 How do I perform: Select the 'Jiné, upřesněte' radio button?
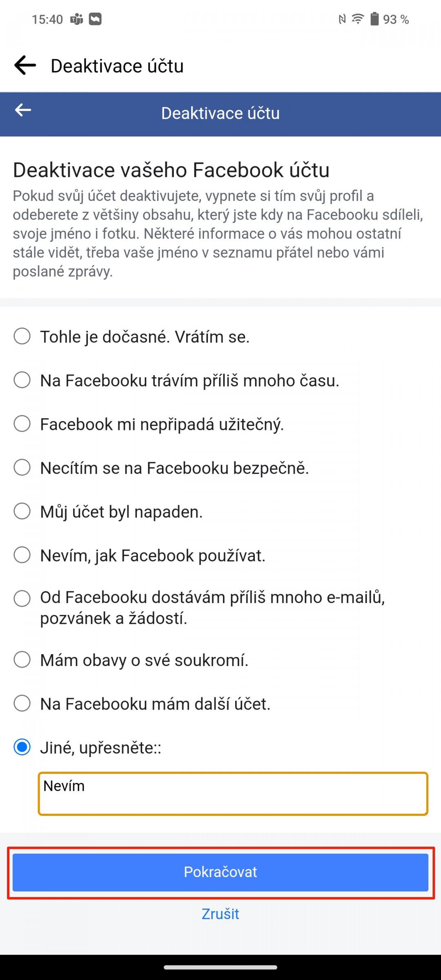tap(22, 747)
